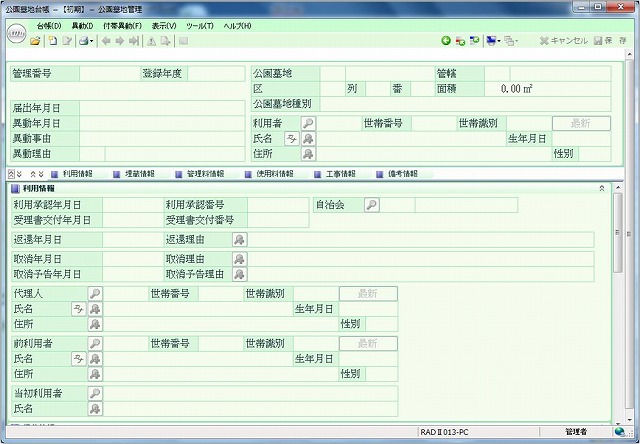Jump to the 埋蔵情報 section tab

coord(134,173)
